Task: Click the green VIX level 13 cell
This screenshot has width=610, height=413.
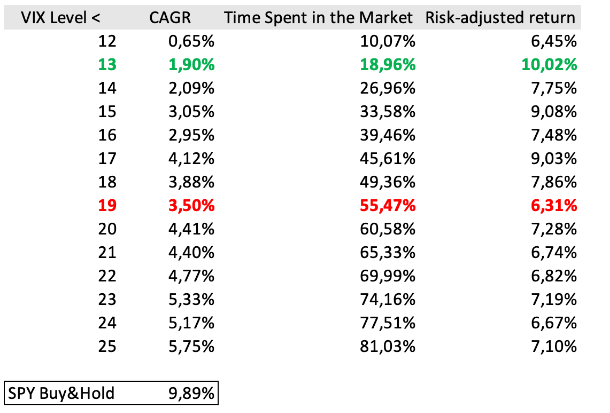Action: point(107,65)
